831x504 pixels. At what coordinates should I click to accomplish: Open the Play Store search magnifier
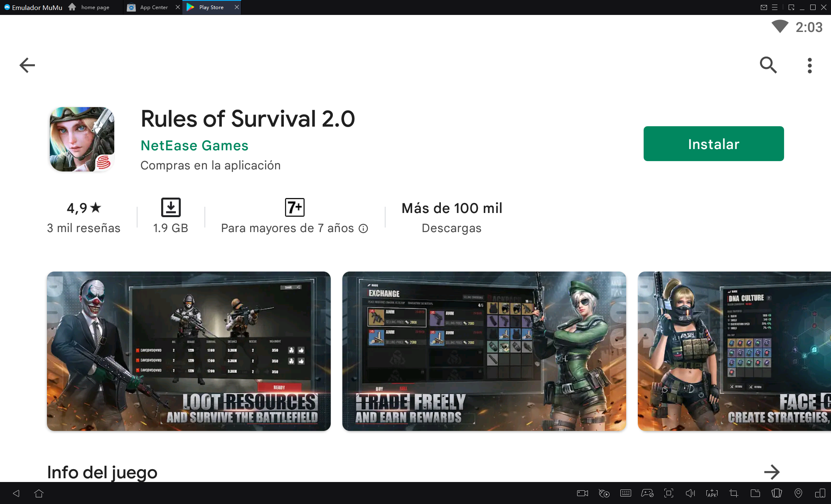click(768, 65)
